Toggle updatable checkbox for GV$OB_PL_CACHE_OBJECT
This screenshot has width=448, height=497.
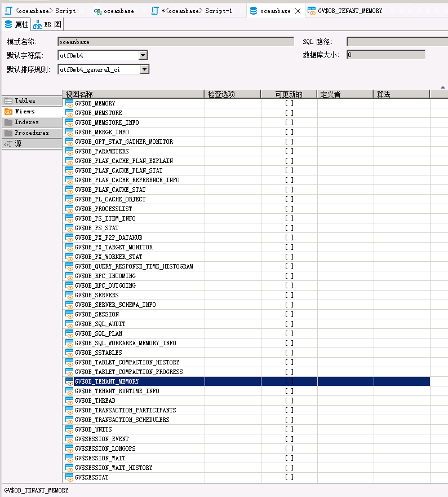pyautogui.click(x=289, y=199)
